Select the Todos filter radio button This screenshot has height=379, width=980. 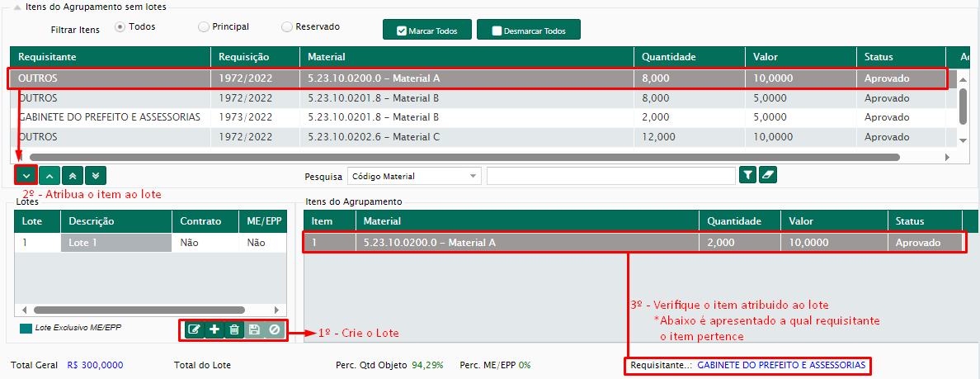(x=120, y=27)
